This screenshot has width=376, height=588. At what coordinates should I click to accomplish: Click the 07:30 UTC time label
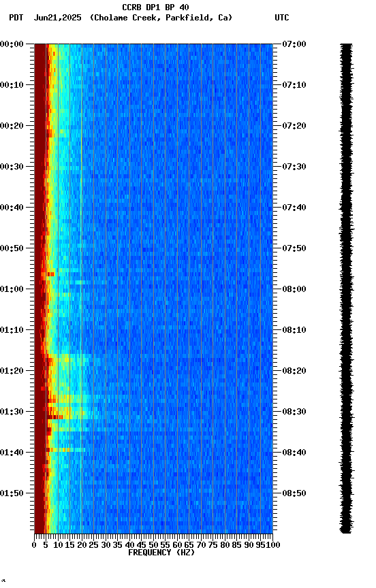point(294,167)
